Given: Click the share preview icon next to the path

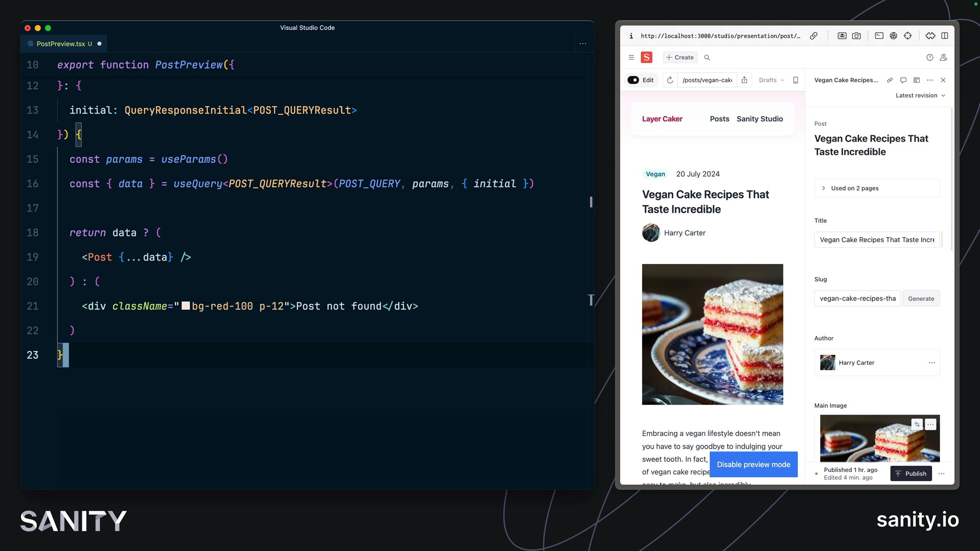Looking at the screenshot, I should pos(745,80).
